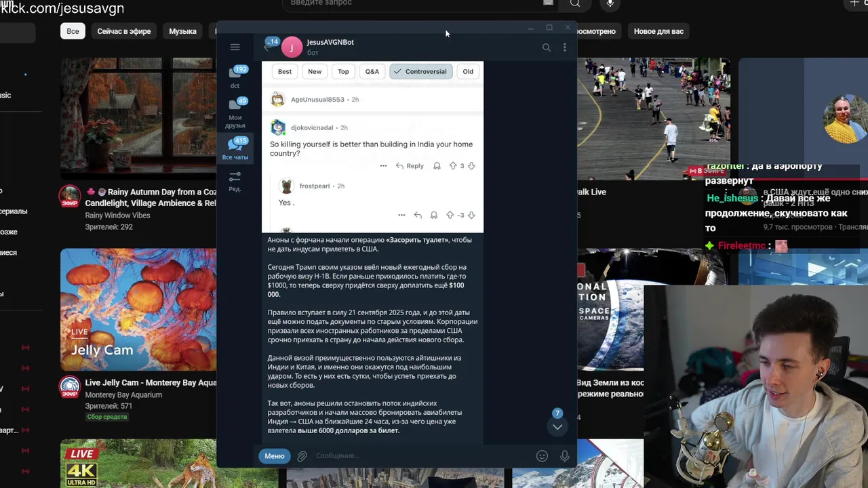Jump to latest message via down arrow
The width and height of the screenshot is (868, 488).
557,426
